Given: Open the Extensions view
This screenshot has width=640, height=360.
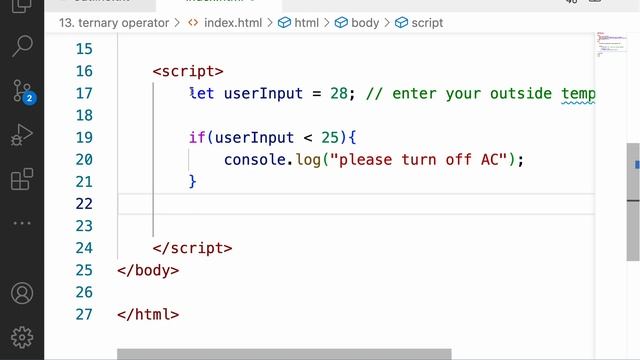Looking at the screenshot, I should coord(22,179).
